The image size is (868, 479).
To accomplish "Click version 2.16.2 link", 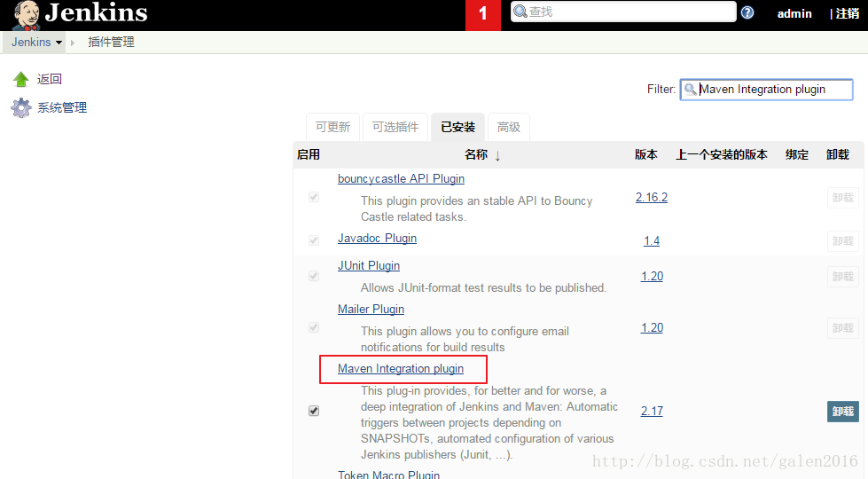I will tap(652, 198).
